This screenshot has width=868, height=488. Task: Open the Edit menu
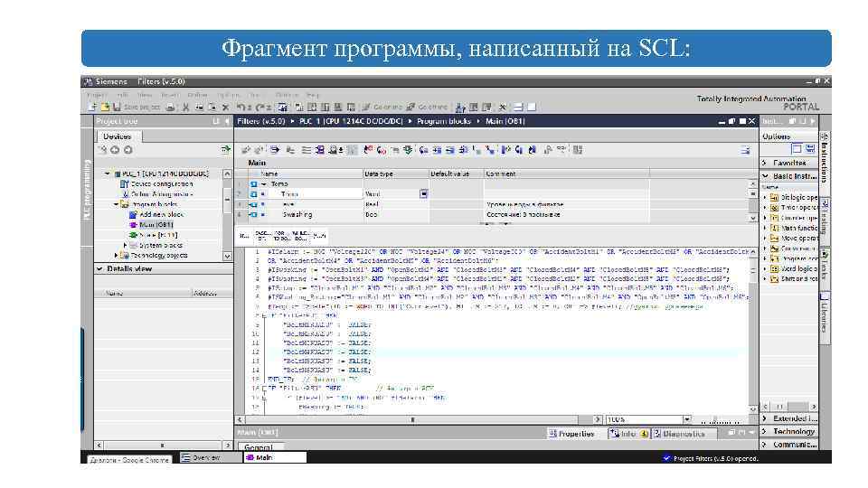point(122,95)
